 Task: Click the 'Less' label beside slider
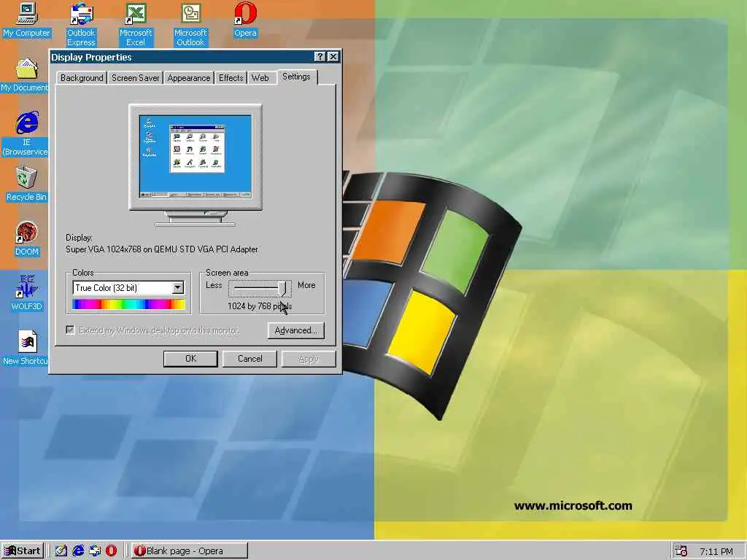tap(214, 285)
